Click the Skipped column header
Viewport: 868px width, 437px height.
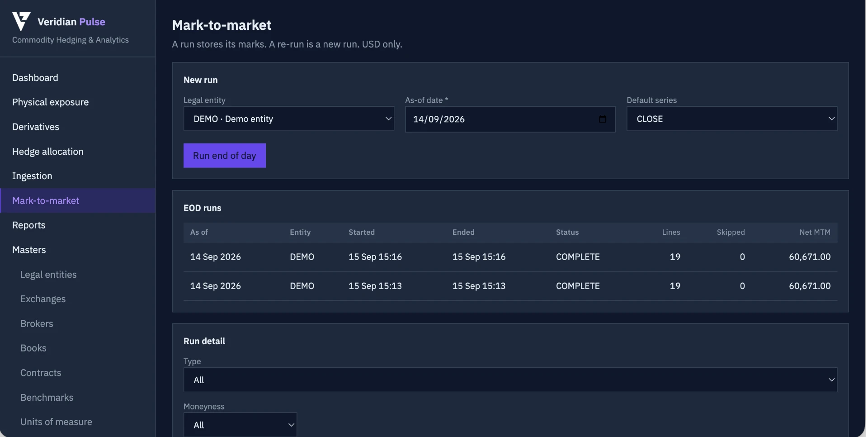click(731, 232)
